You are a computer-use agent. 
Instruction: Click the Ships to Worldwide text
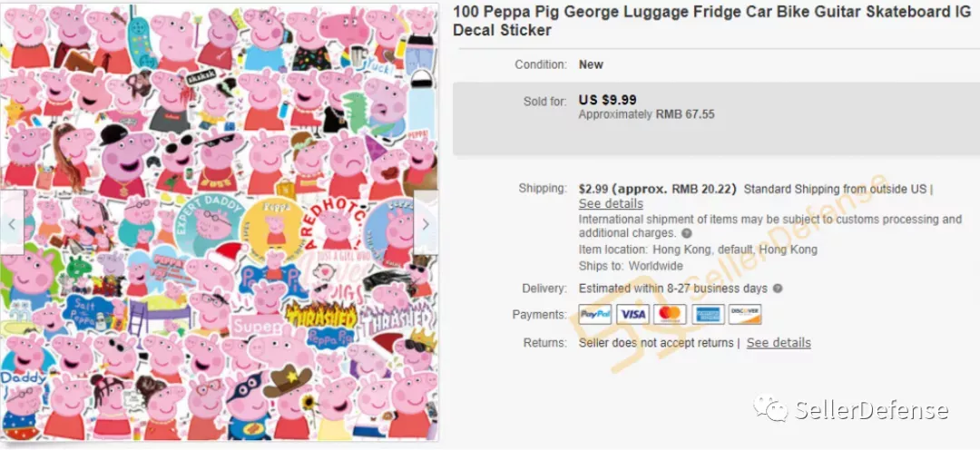[x=631, y=266]
